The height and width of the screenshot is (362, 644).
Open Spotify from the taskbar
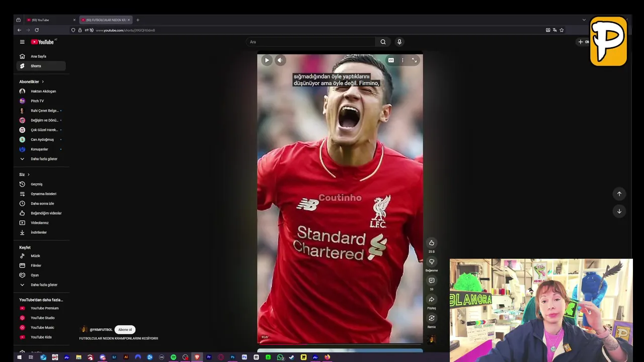[174, 357]
